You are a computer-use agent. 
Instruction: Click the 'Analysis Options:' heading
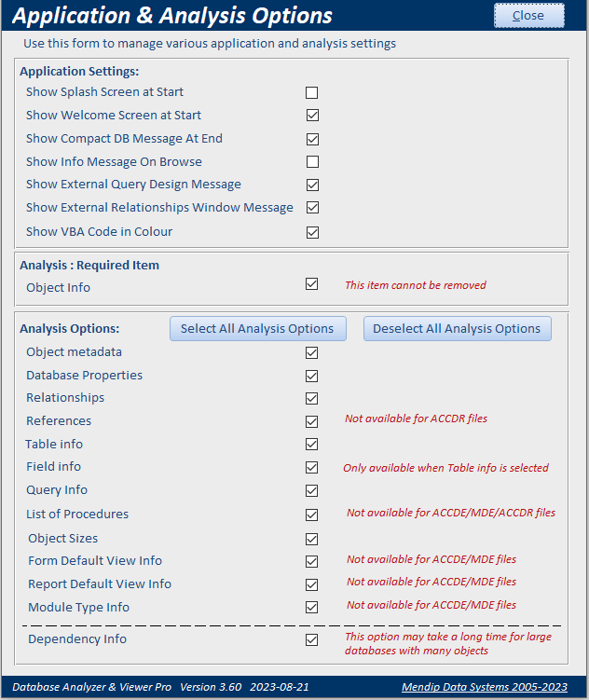click(70, 329)
